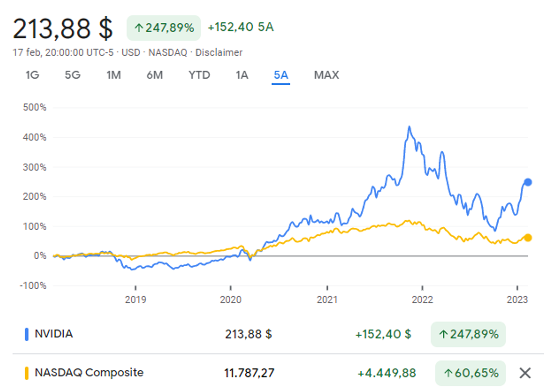Image resolution: width=557 pixels, height=392 pixels.
Task: Click the header 247,89% gain badge
Action: [164, 28]
